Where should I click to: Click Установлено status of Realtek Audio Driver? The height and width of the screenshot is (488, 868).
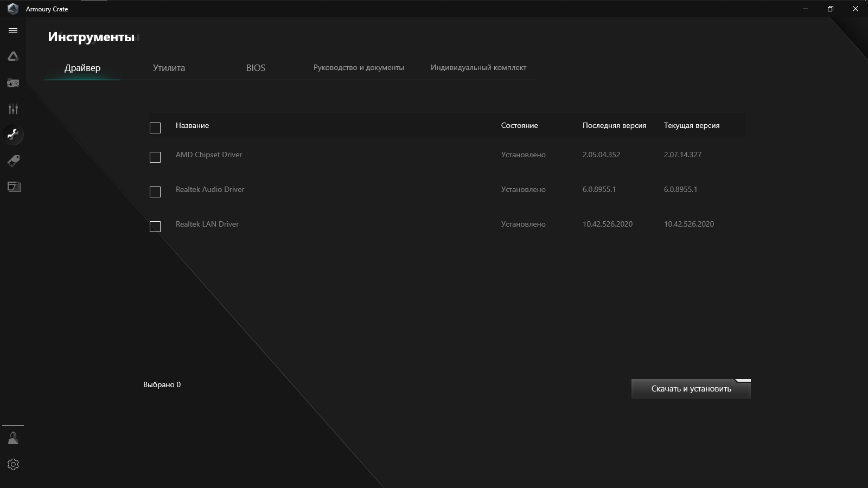pyautogui.click(x=524, y=189)
